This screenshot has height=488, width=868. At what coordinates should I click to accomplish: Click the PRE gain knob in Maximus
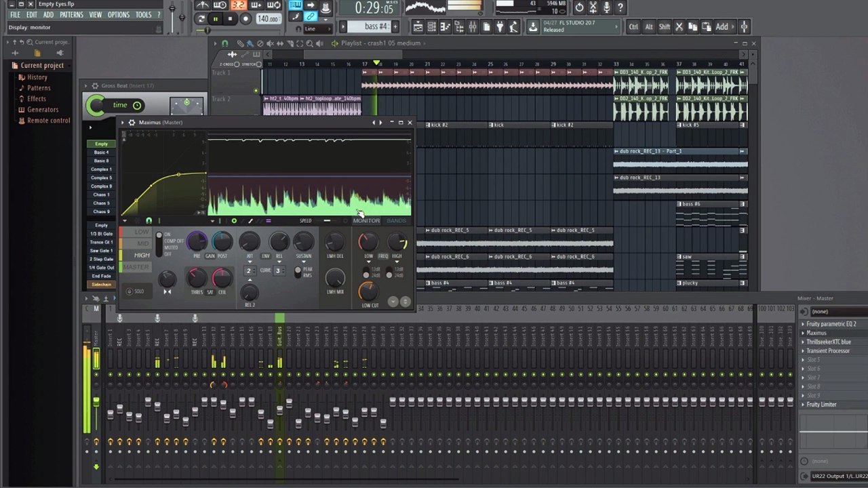point(197,241)
